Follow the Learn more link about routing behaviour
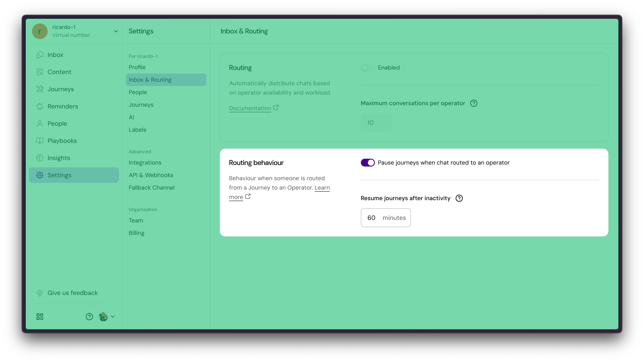Viewport: 644px width, 362px height. pos(322,188)
